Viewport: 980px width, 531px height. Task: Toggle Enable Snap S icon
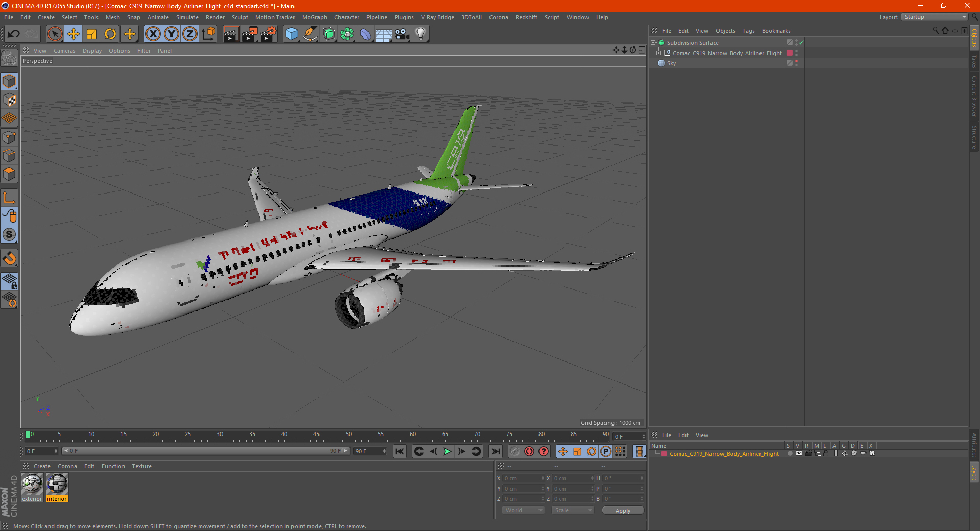pos(9,234)
